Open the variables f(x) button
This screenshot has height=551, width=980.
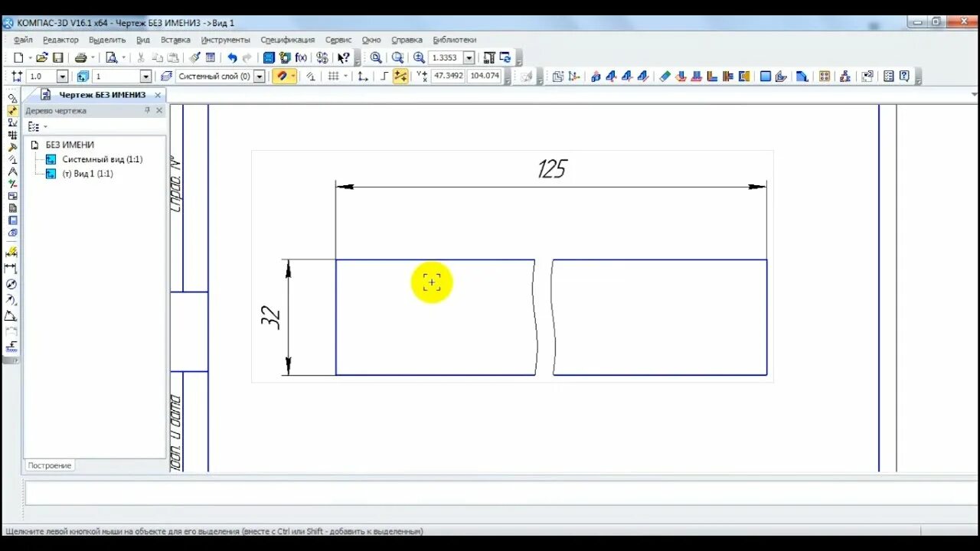pos(301,57)
